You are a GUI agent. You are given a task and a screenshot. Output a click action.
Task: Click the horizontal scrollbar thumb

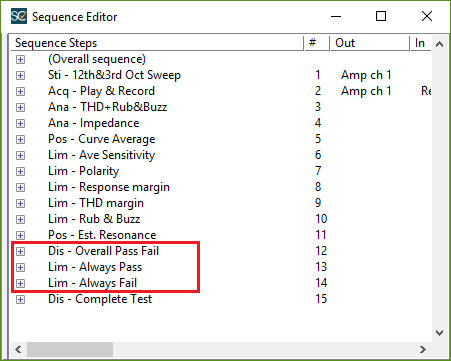[70, 349]
